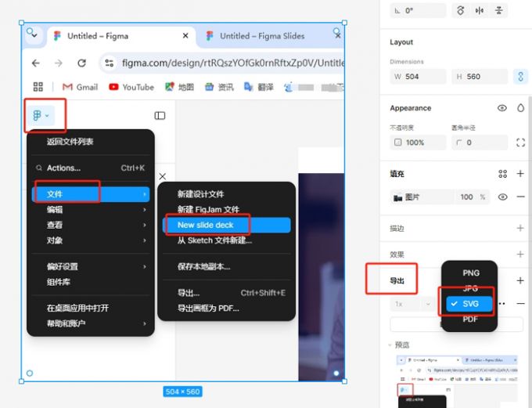The width and height of the screenshot is (532, 408).
Task: Flip vertically icon
Action: tap(499, 10)
